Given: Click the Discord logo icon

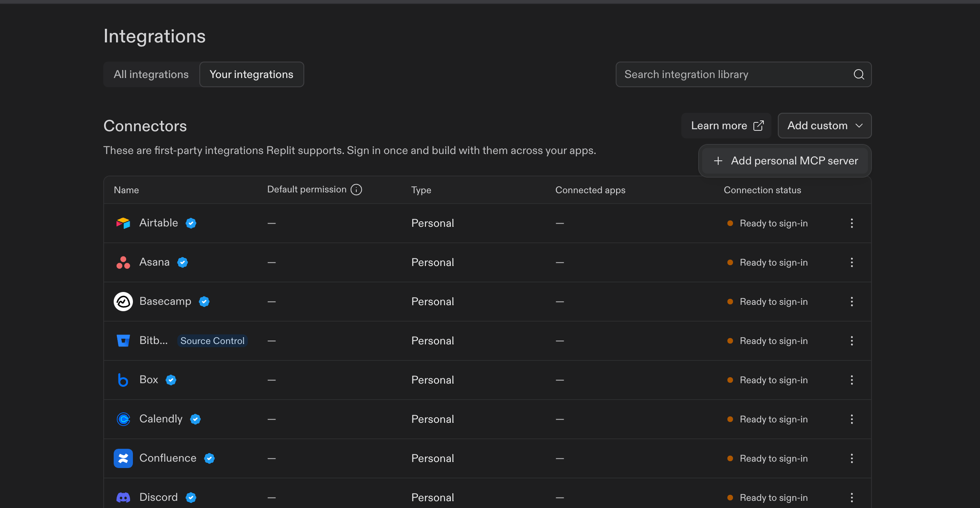Looking at the screenshot, I should tap(123, 498).
